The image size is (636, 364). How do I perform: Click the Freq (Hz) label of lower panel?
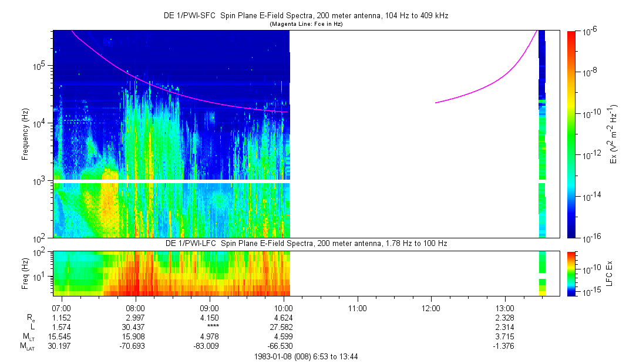25,273
